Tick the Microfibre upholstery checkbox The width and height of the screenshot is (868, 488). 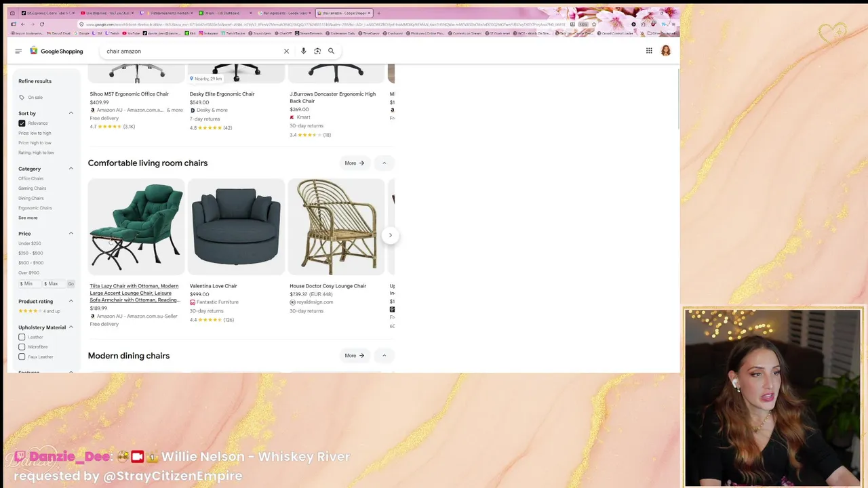point(22,346)
